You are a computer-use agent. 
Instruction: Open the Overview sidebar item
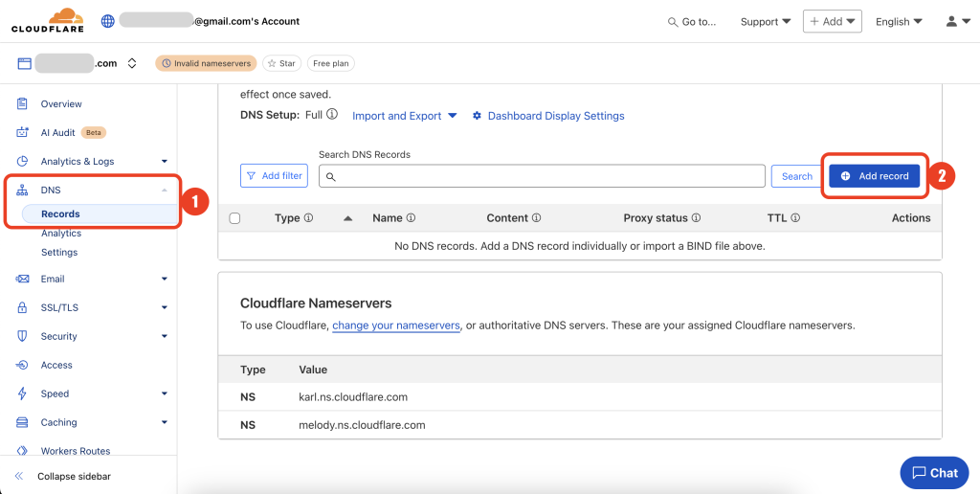tap(61, 103)
